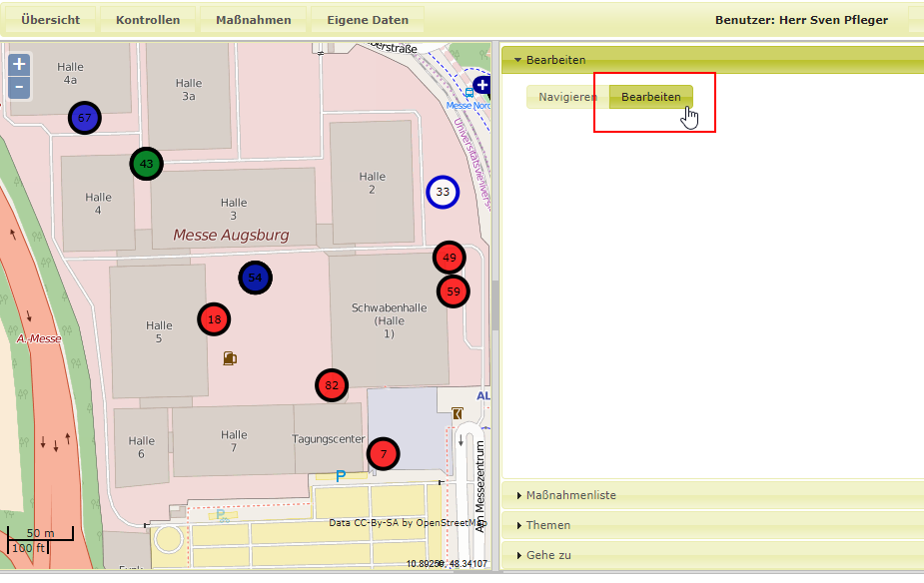Click the red marker numbered 18
This screenshot has width=924, height=583.
tap(214, 320)
